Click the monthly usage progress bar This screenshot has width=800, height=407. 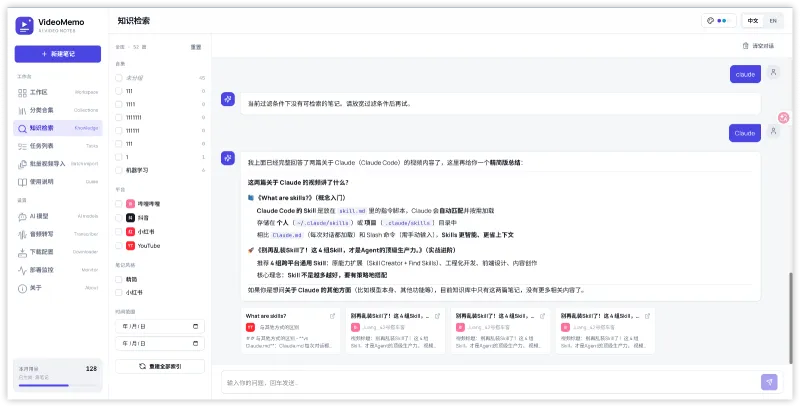(x=57, y=385)
